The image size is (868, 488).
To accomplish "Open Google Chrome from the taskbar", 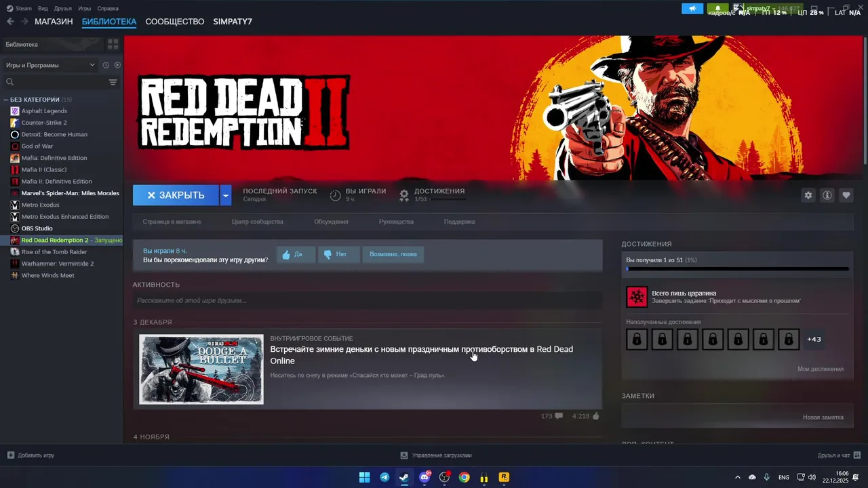I will (464, 477).
